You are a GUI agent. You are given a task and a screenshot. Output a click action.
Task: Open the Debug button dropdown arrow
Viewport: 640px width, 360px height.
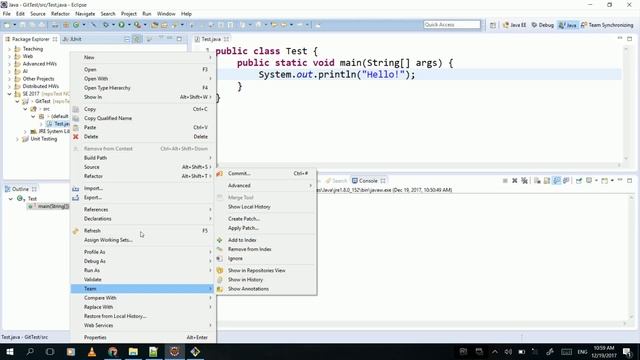(113, 25)
